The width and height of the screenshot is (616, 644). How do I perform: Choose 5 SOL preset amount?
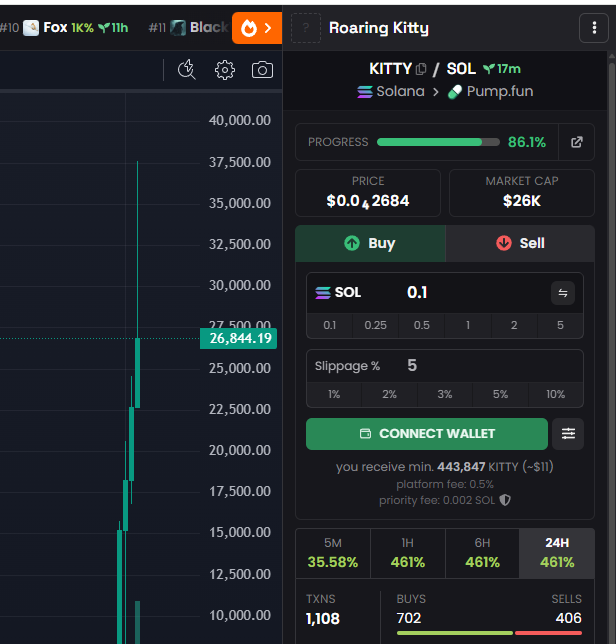pyautogui.click(x=560, y=325)
